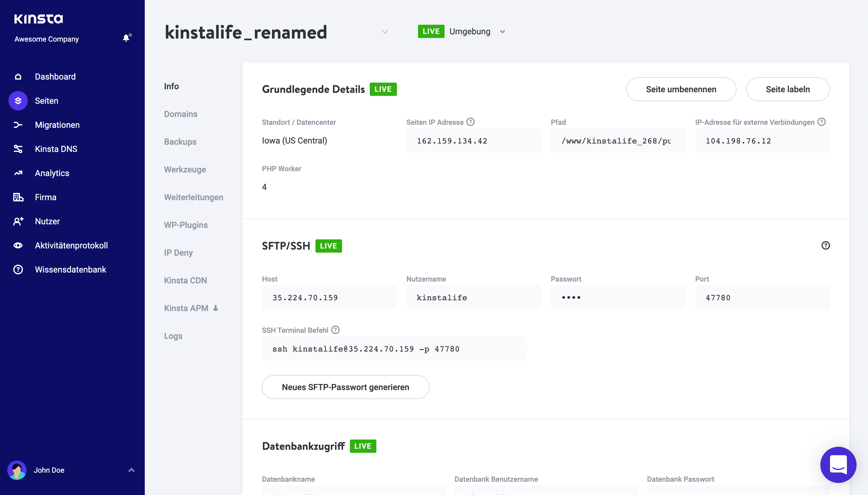Click the Port field 47780

(762, 298)
